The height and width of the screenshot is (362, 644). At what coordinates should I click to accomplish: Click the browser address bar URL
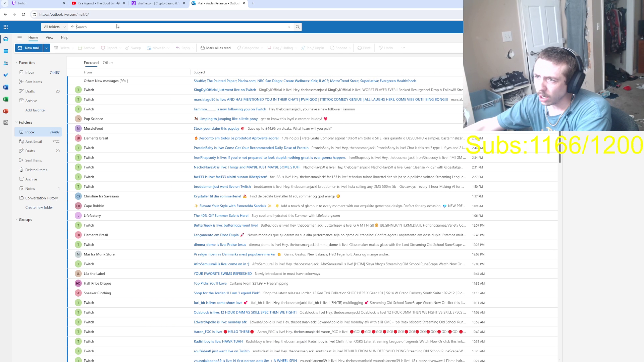click(64, 14)
